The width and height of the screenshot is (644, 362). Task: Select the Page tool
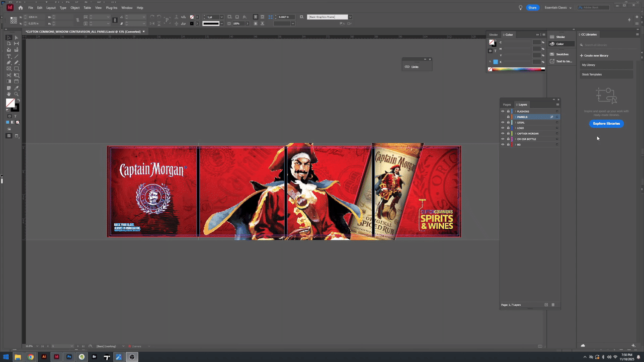tap(9, 44)
